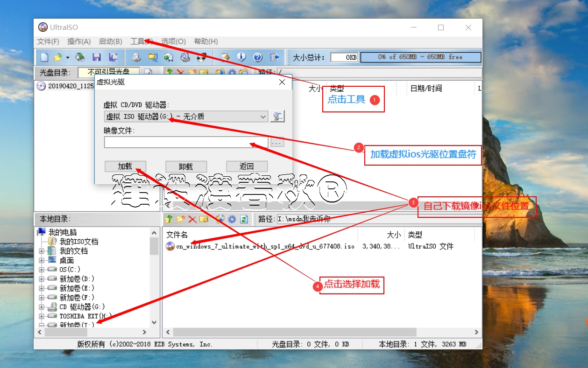Expand the OS (C:) drive in tree
Screen dimensions: 588x368
point(42,270)
